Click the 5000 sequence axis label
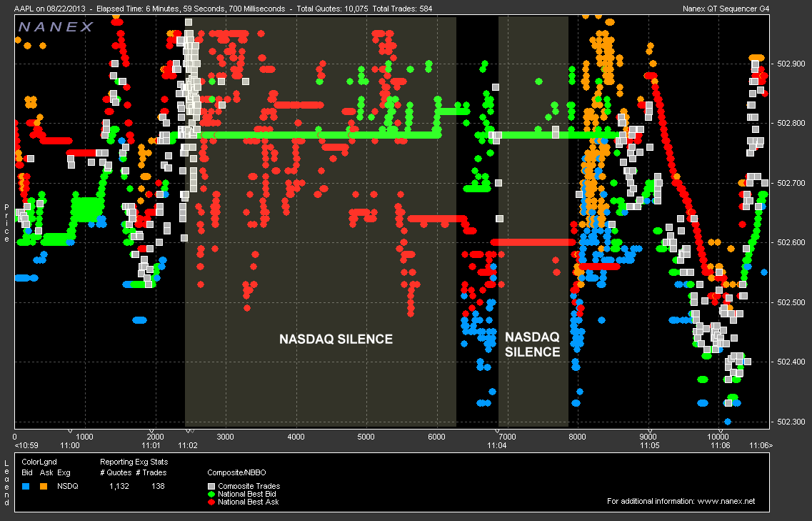Screen dimensions: 812x521 coord(366,437)
